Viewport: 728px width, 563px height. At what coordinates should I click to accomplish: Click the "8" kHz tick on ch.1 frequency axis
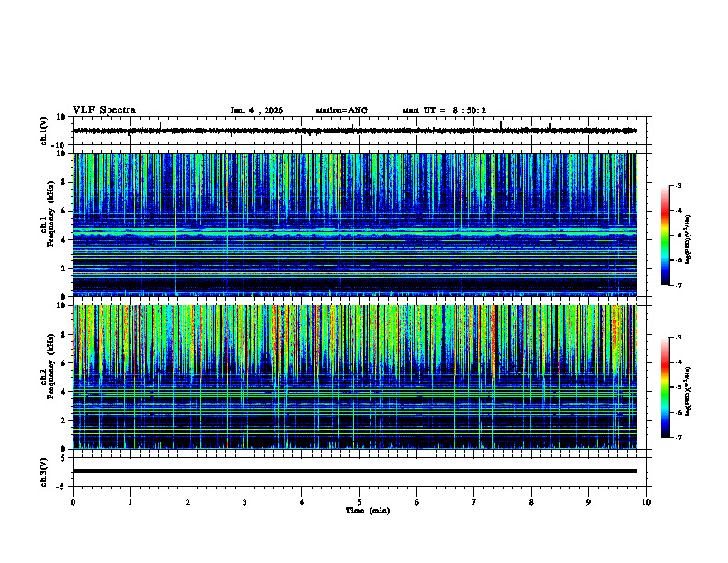64,182
